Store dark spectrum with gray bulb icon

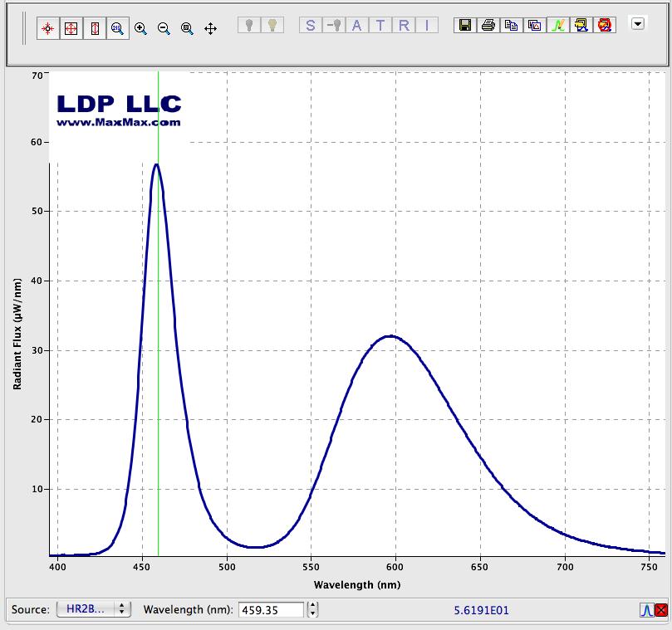(x=249, y=25)
